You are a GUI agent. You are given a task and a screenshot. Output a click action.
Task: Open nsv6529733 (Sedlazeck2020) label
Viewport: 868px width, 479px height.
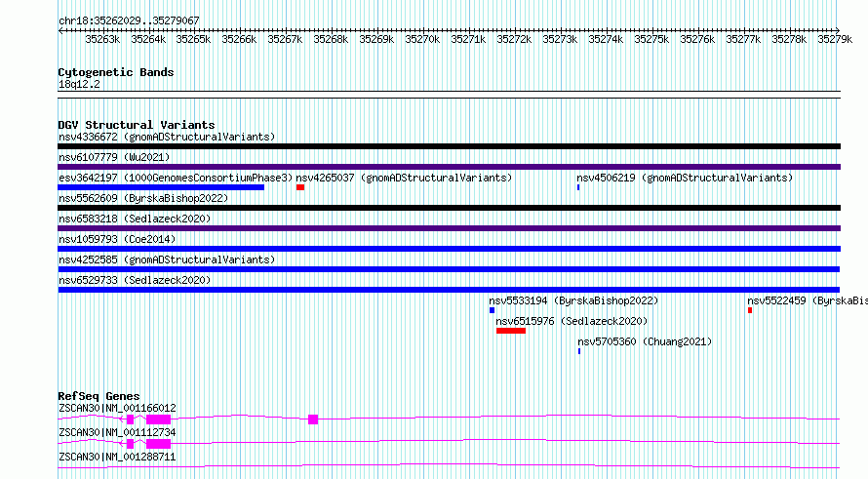pyautogui.click(x=135, y=280)
